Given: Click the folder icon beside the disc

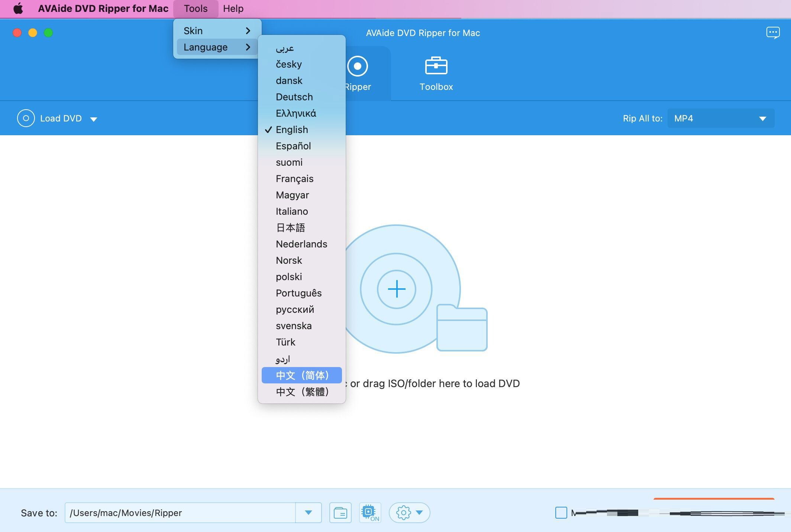Looking at the screenshot, I should (x=462, y=328).
